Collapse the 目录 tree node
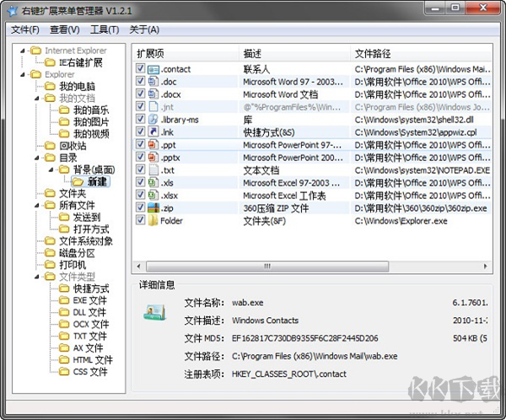 coord(36,158)
